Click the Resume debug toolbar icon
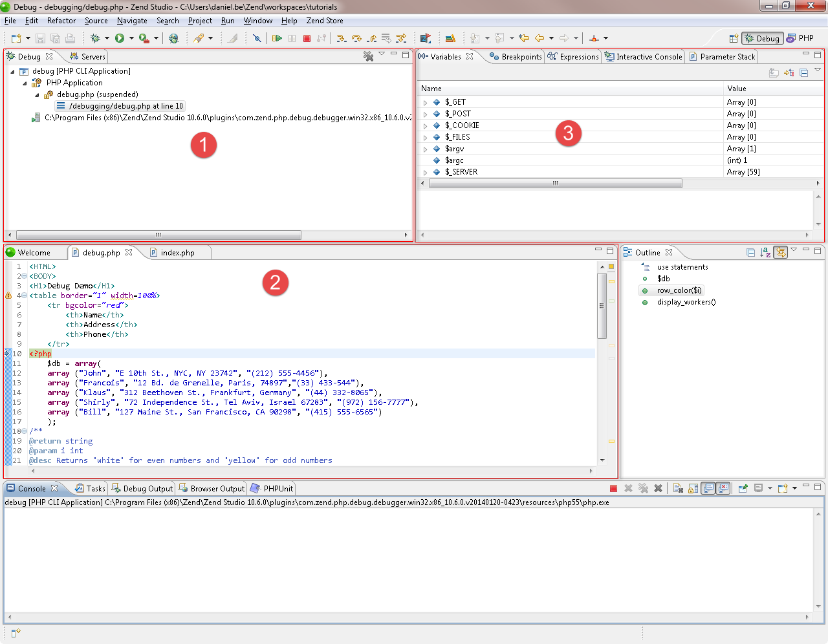Image resolution: width=828 pixels, height=644 pixels. tap(277, 38)
